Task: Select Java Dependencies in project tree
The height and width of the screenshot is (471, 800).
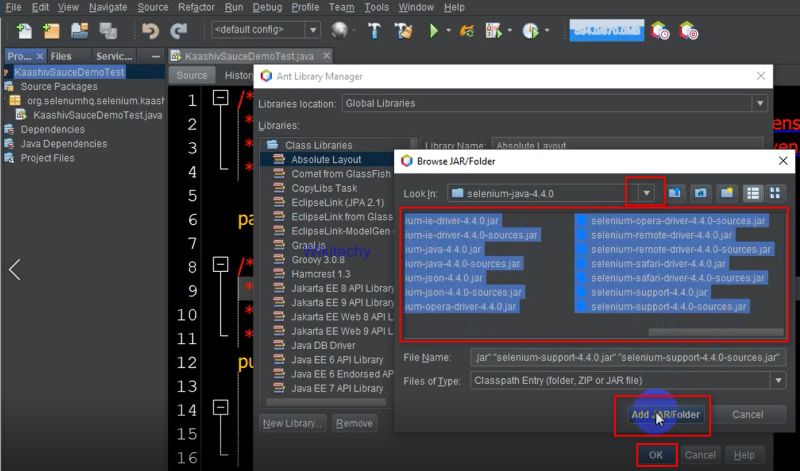Action: [x=64, y=144]
